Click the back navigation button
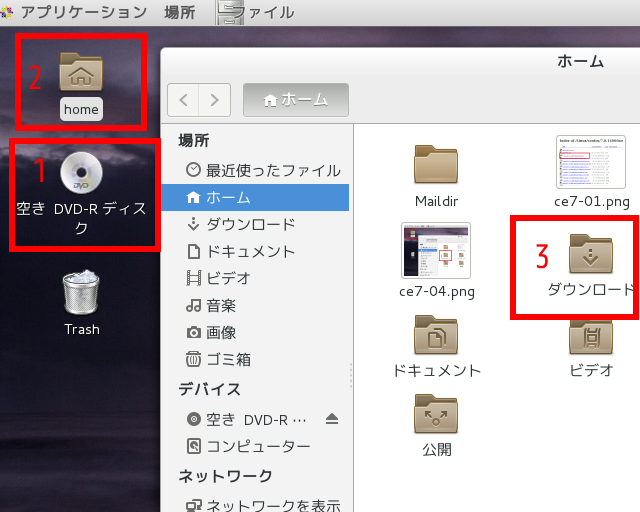 coord(184,99)
